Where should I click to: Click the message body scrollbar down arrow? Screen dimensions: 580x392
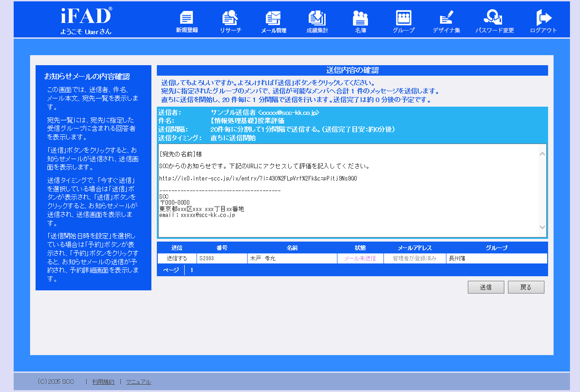[x=542, y=227]
